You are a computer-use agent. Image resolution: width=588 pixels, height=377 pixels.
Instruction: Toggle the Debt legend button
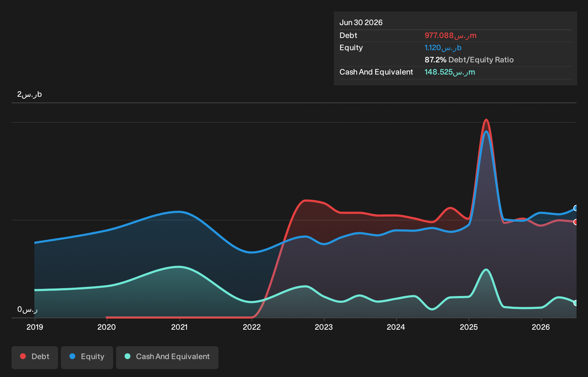click(x=35, y=357)
